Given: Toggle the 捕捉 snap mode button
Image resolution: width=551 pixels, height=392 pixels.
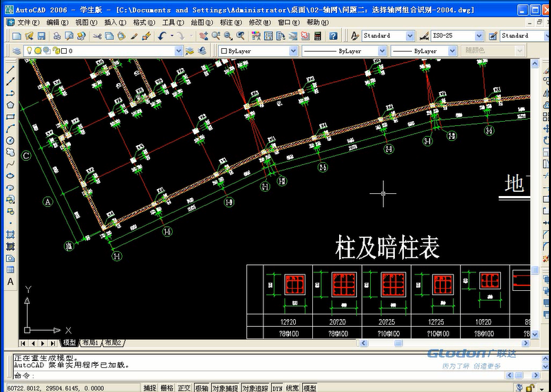Looking at the screenshot, I should [x=149, y=388].
